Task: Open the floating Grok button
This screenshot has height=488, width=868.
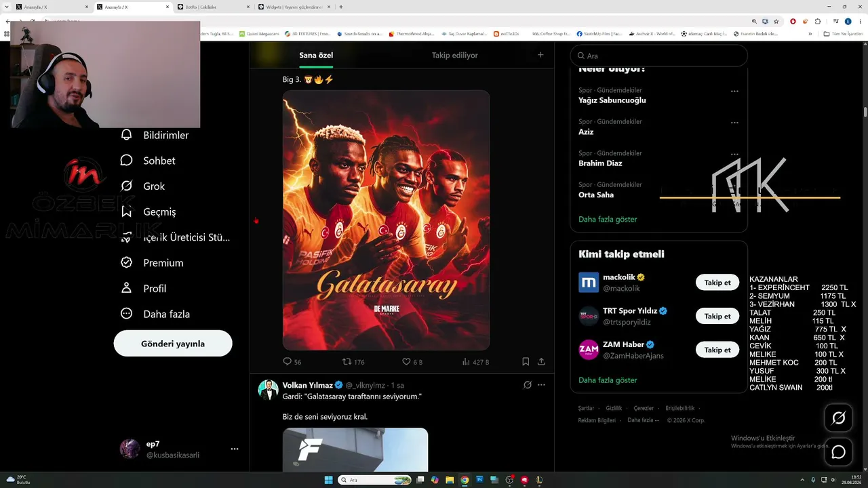Action: tap(839, 418)
